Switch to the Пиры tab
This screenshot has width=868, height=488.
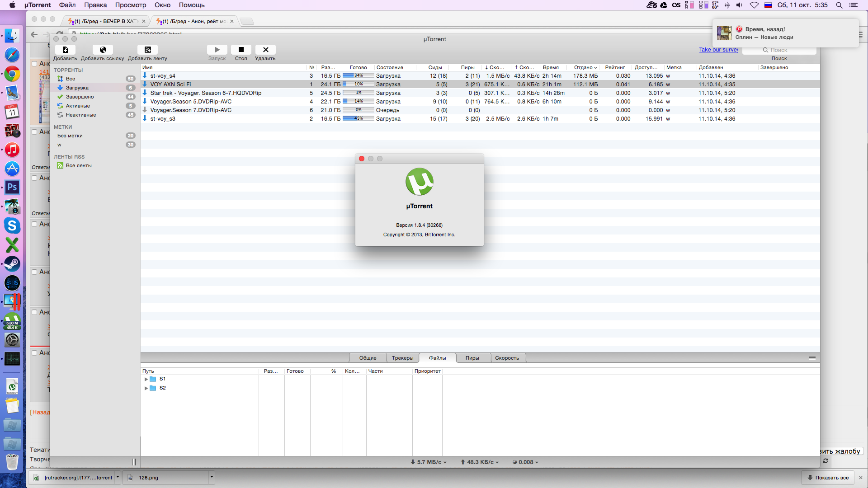point(472,358)
